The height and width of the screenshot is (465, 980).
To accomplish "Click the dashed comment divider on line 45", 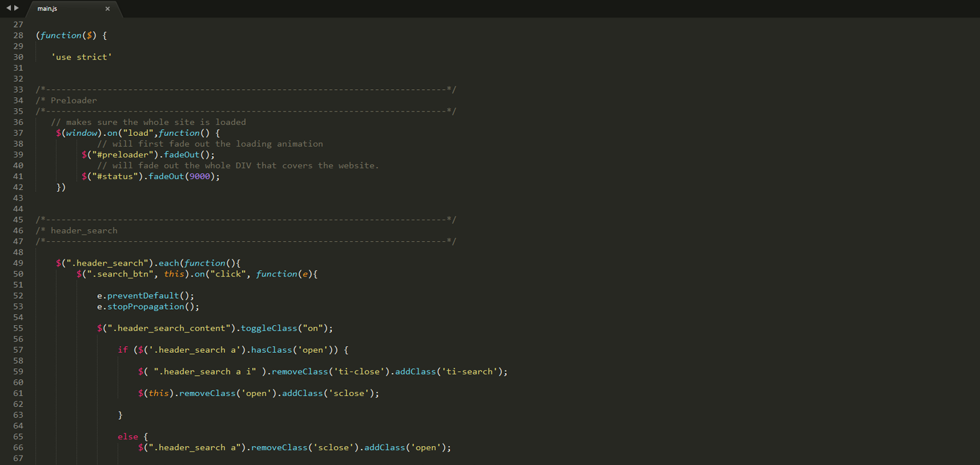I will [246, 220].
